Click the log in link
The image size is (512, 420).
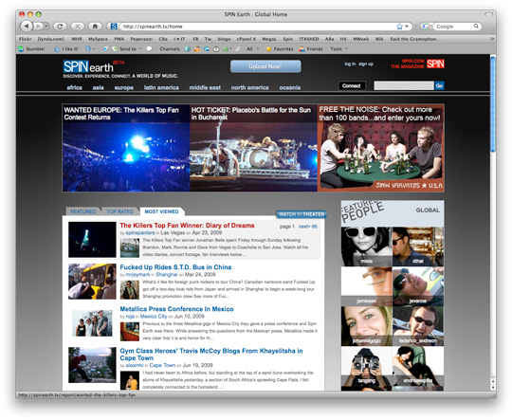(x=350, y=64)
